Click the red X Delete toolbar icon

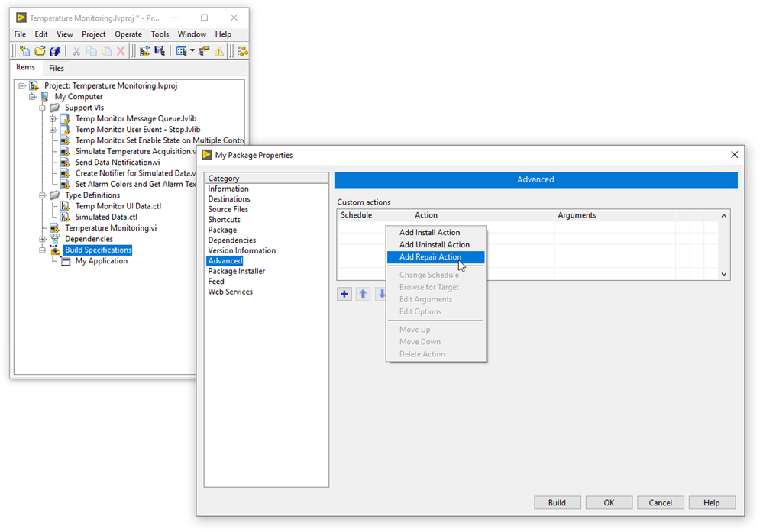(121, 50)
